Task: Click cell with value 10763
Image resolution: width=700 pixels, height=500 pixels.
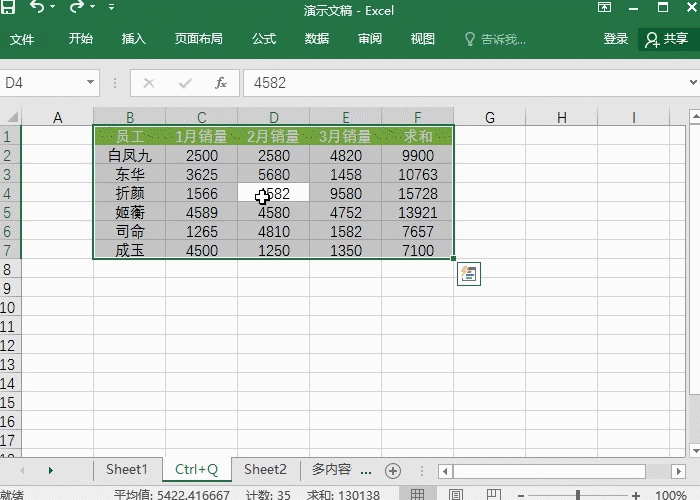Action: 417,175
